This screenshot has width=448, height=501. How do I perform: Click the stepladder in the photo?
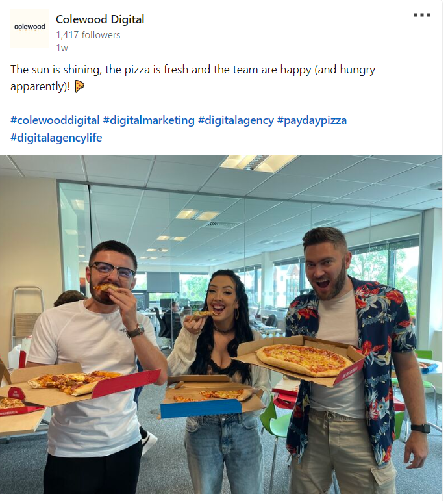tap(27, 316)
